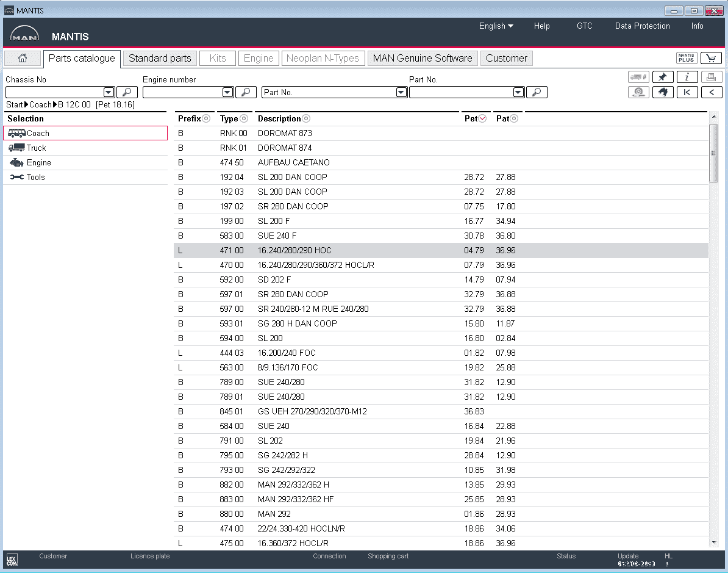This screenshot has width=728, height=573.
Task: Open Data Protection in header
Action: (642, 26)
